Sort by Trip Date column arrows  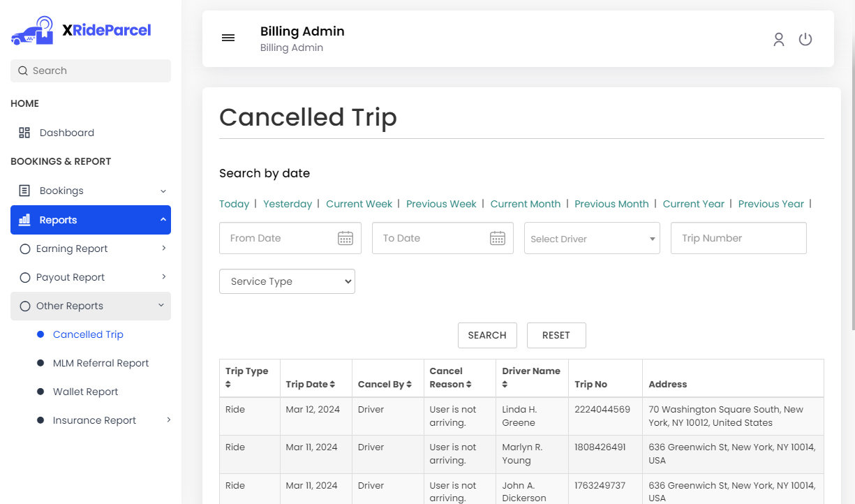pos(332,385)
